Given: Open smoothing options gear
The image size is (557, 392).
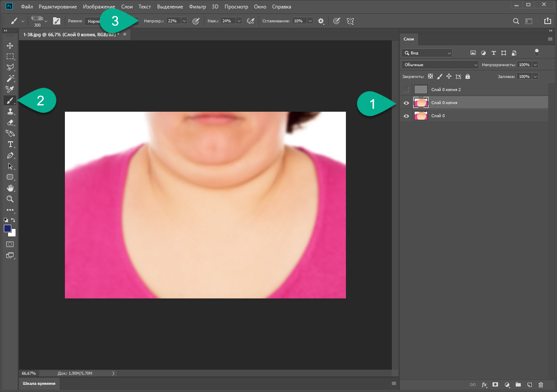Looking at the screenshot, I should [x=321, y=21].
